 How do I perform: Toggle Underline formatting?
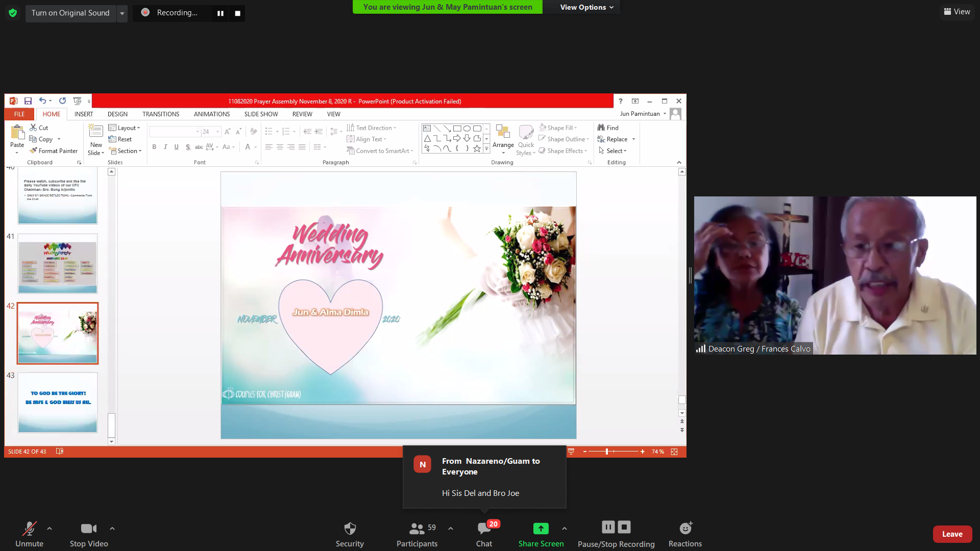pos(177,147)
